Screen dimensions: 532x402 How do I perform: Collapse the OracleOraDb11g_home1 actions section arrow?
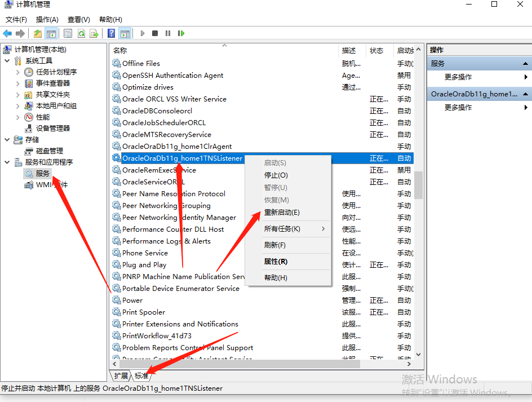pos(525,94)
